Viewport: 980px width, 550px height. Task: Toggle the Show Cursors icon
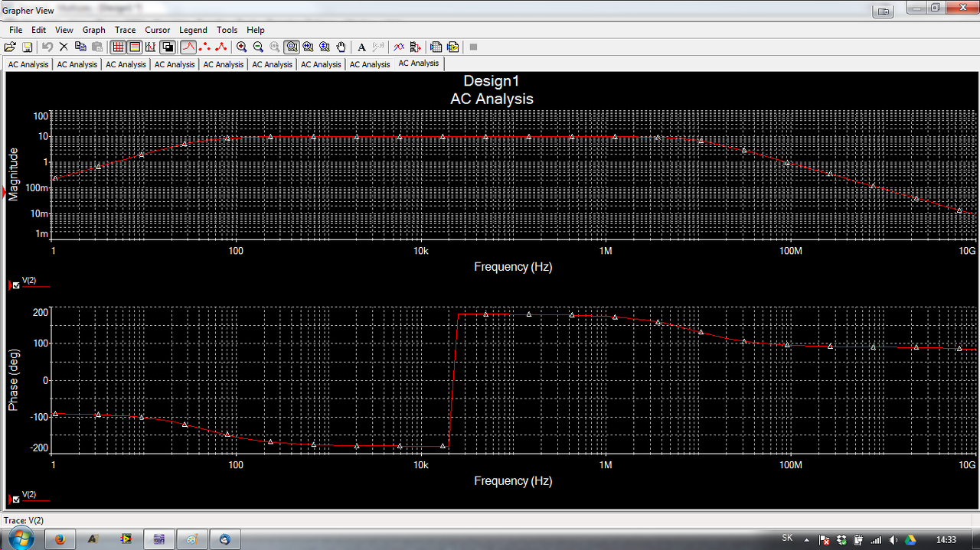[151, 47]
